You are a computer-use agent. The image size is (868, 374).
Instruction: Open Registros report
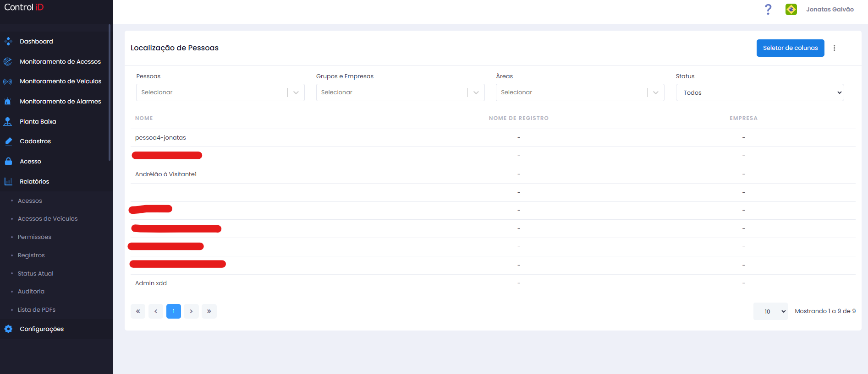coord(31,255)
